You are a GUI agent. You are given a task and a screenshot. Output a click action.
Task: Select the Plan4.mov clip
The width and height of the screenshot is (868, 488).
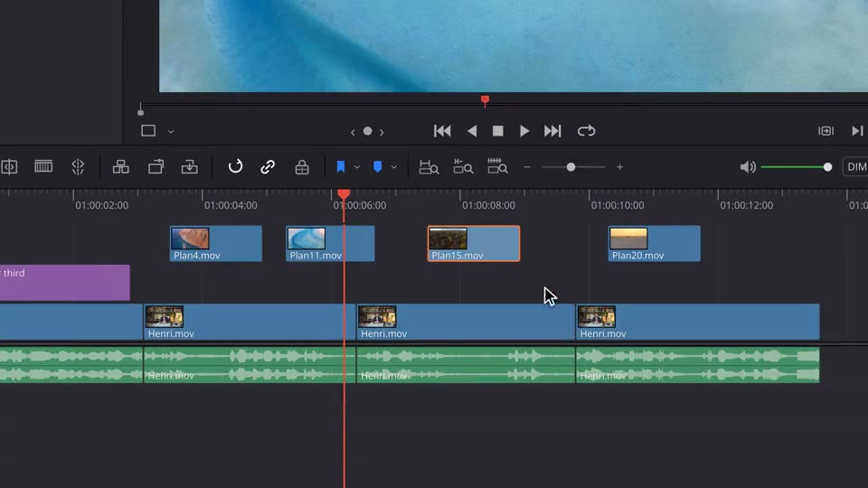click(216, 243)
